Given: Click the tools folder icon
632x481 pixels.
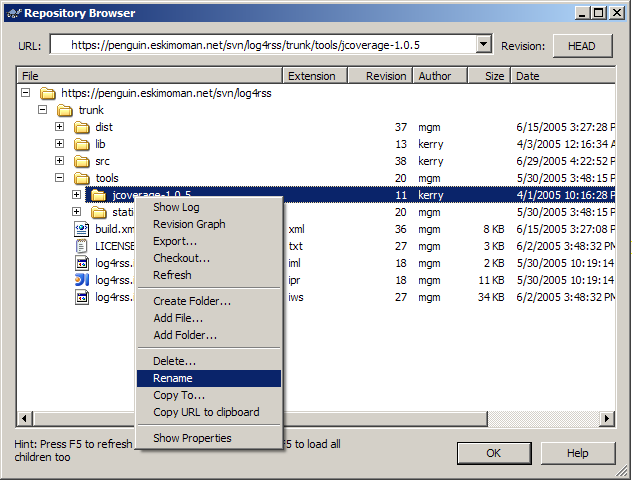Looking at the screenshot, I should click(81, 178).
